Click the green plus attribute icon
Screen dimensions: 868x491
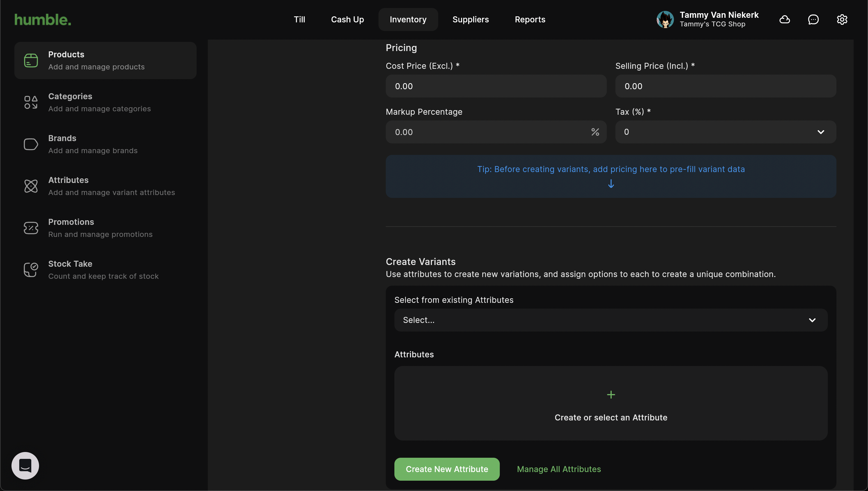(611, 395)
